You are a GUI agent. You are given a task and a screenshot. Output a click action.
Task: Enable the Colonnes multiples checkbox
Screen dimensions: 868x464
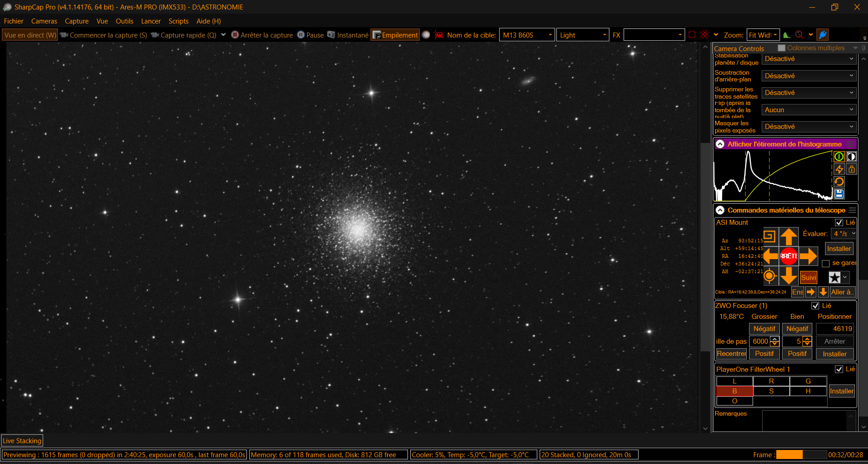click(x=782, y=48)
